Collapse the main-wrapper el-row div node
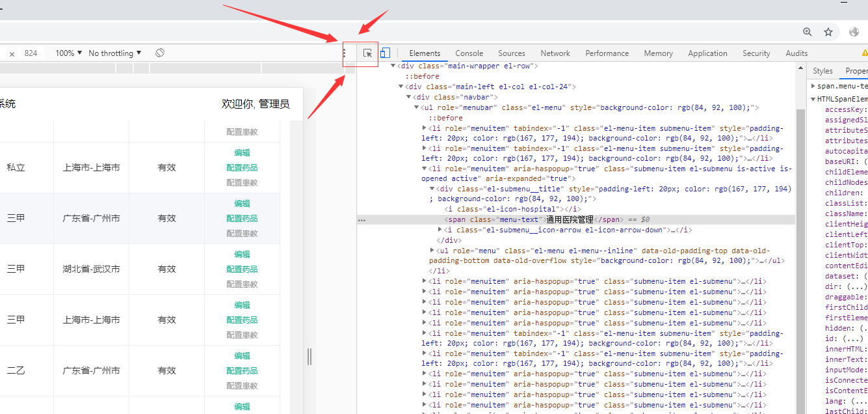This screenshot has width=868, height=414. pyautogui.click(x=393, y=65)
